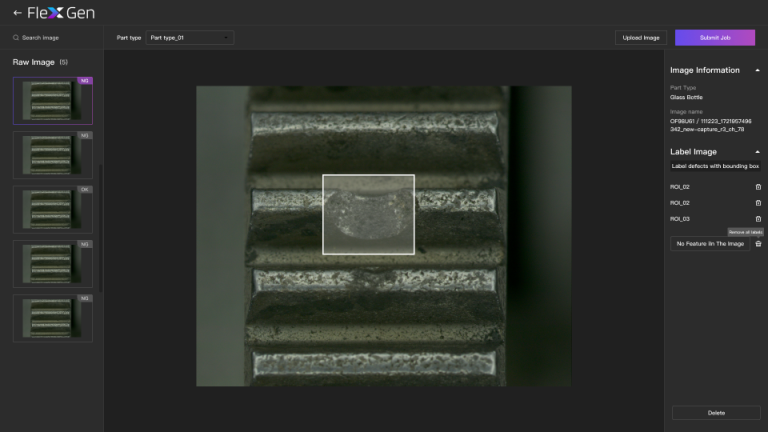
Task: Click the magnifier search icon
Action: point(16,38)
